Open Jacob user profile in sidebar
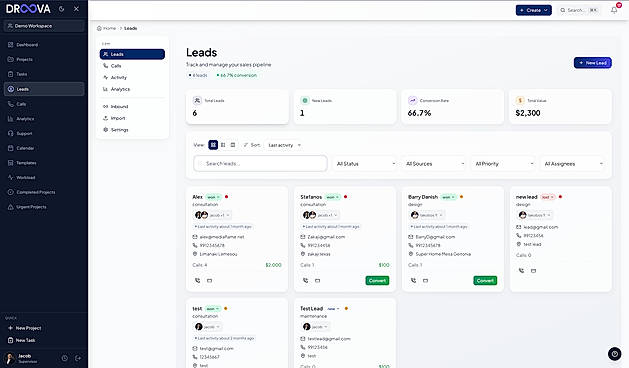 [28, 358]
